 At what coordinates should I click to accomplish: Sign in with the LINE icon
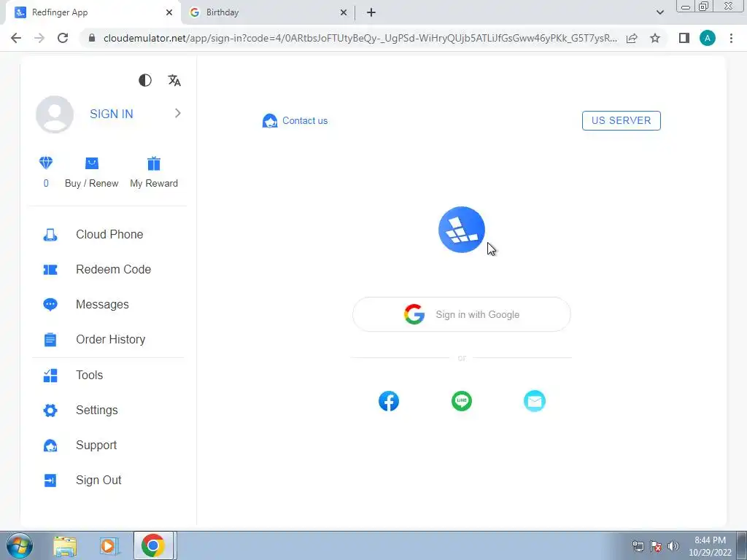click(x=462, y=401)
